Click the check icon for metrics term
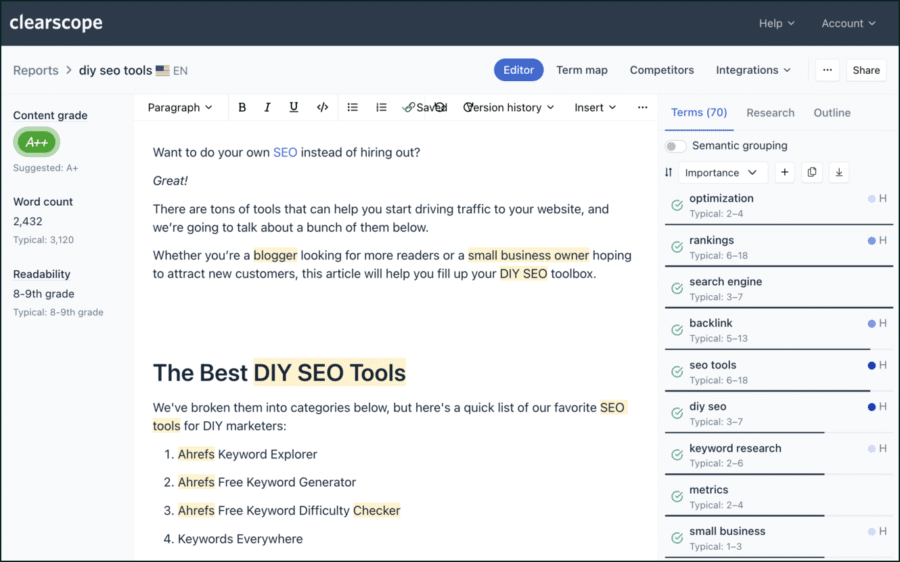This screenshot has height=562, width=900. coord(677,497)
